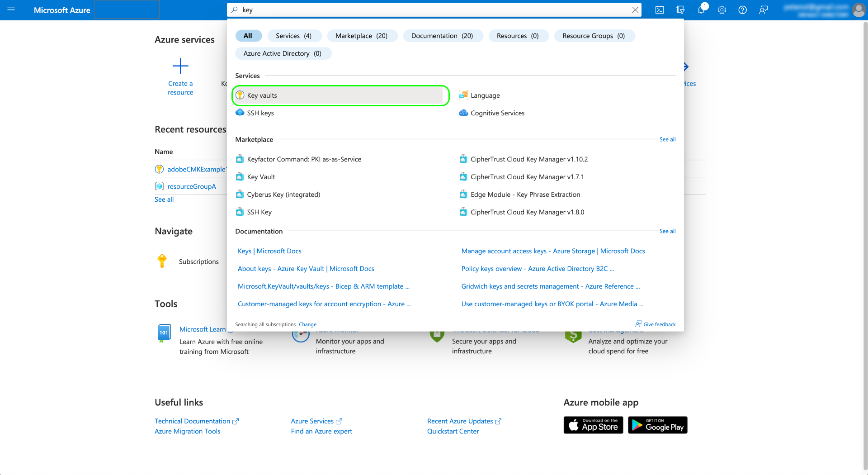Open CipherTrust Cloud Key Manager v1.7.1
The image size is (868, 475).
(522, 177)
